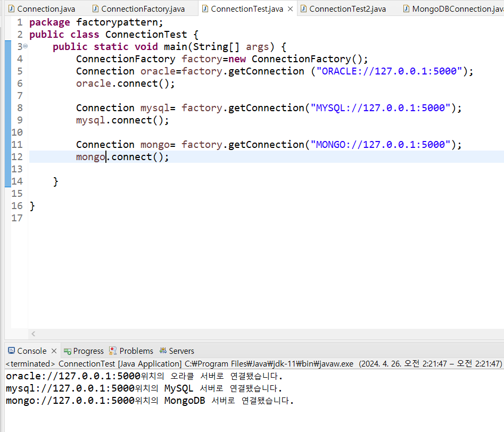Click the Console monitor icon
Screen dimensions: 504x432
pyautogui.click(x=11, y=351)
